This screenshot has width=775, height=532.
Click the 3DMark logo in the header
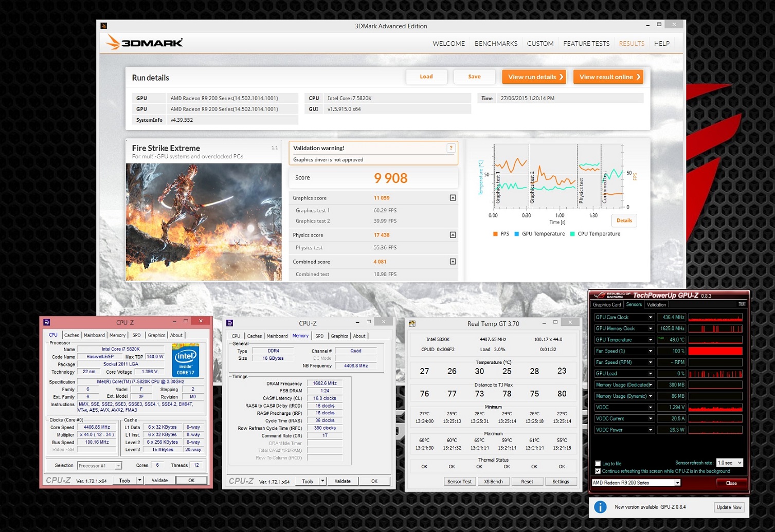pos(145,43)
